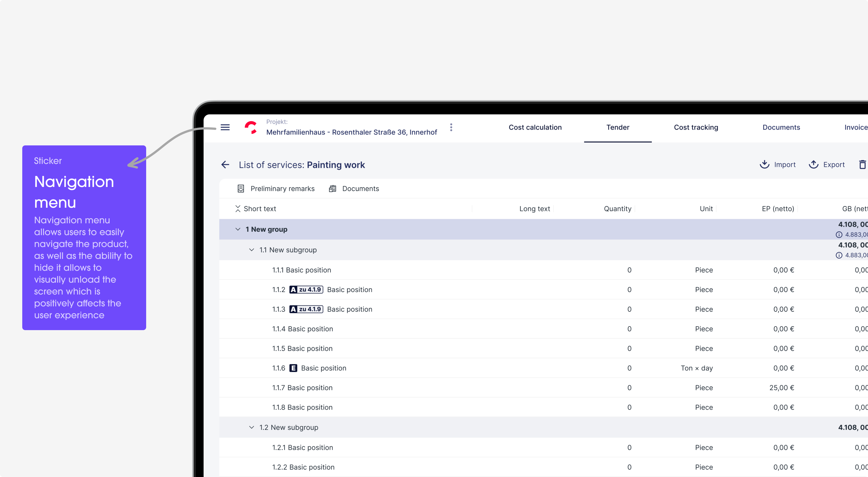Delete the list via trash icon

(863, 164)
